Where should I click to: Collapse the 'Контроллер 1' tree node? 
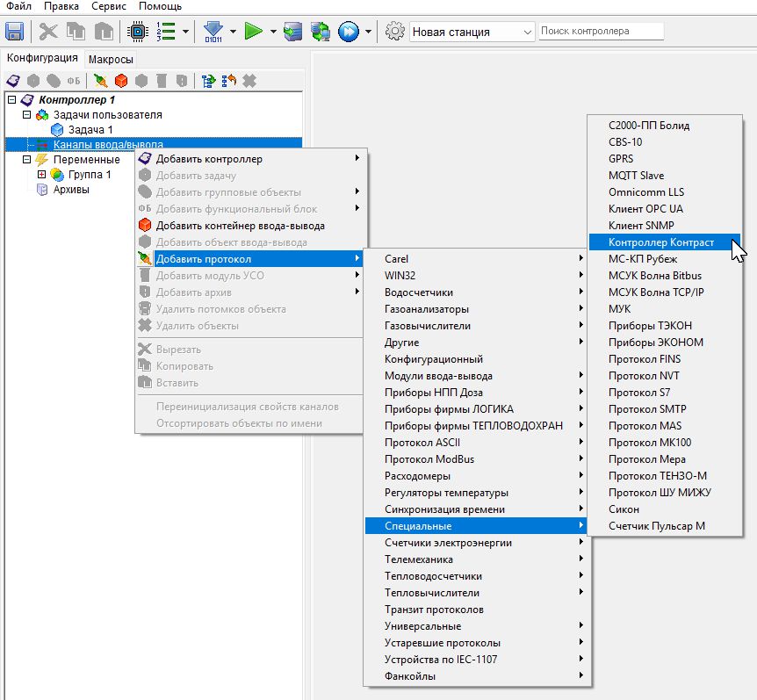point(11,100)
